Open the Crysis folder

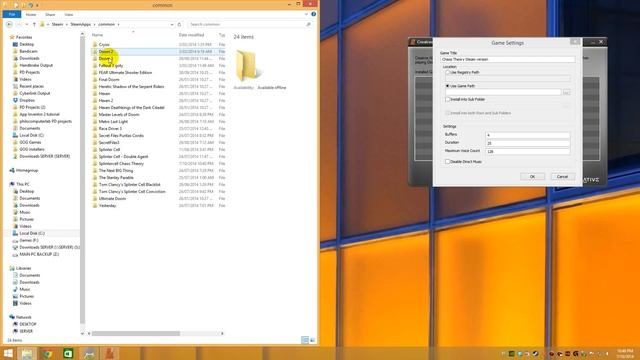104,44
